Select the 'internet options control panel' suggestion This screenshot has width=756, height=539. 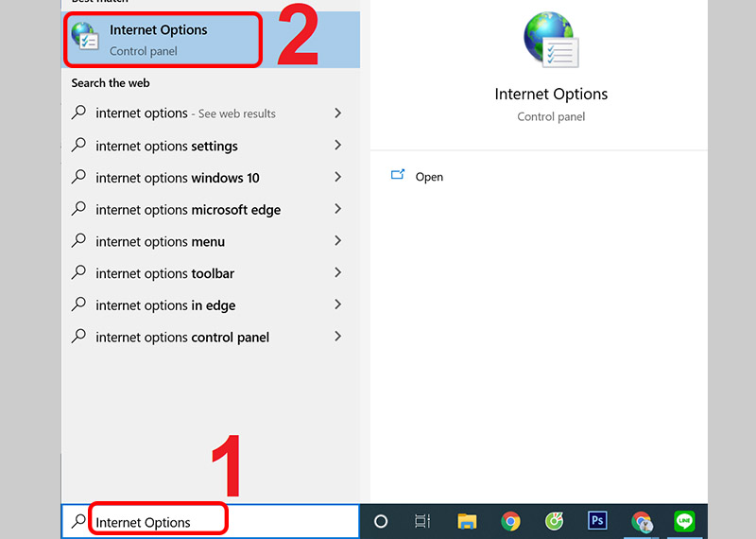point(211,337)
